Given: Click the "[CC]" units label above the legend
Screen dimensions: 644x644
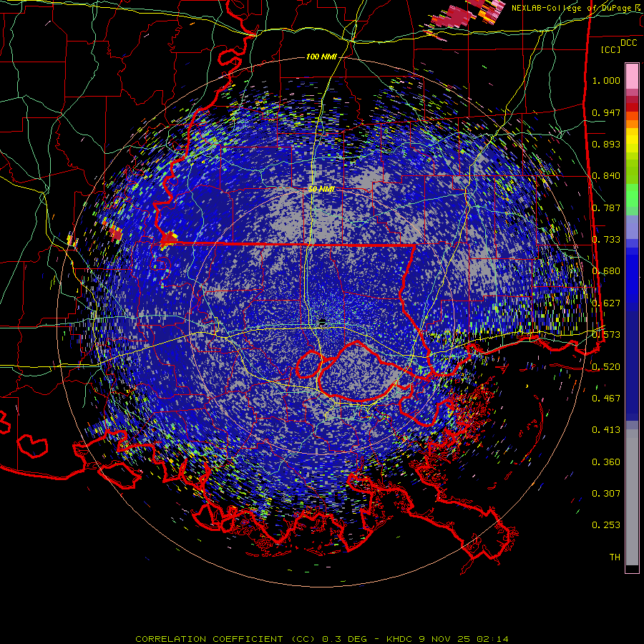Looking at the screenshot, I should pos(611,49).
